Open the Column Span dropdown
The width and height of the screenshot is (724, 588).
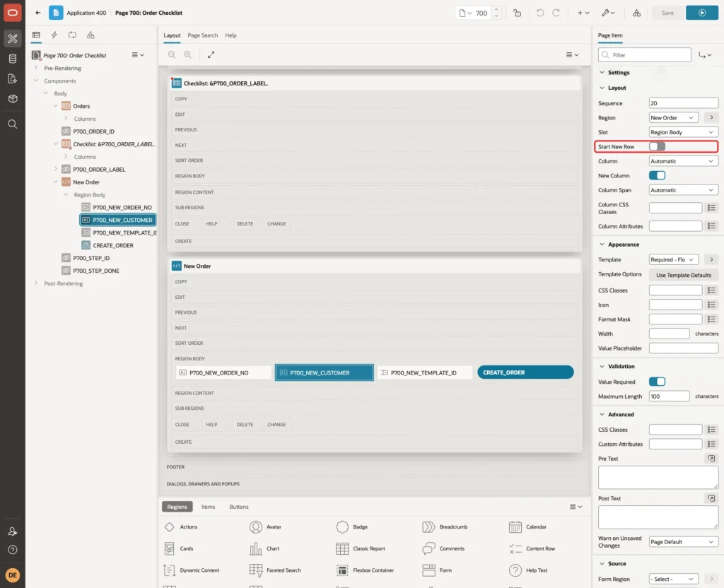coord(684,190)
